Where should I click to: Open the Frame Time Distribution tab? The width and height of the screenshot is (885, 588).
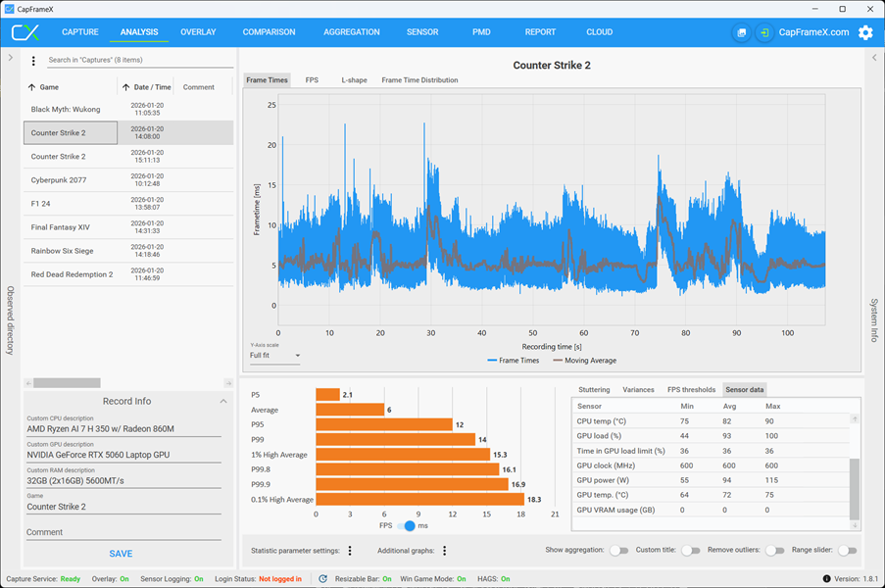pyautogui.click(x=419, y=80)
